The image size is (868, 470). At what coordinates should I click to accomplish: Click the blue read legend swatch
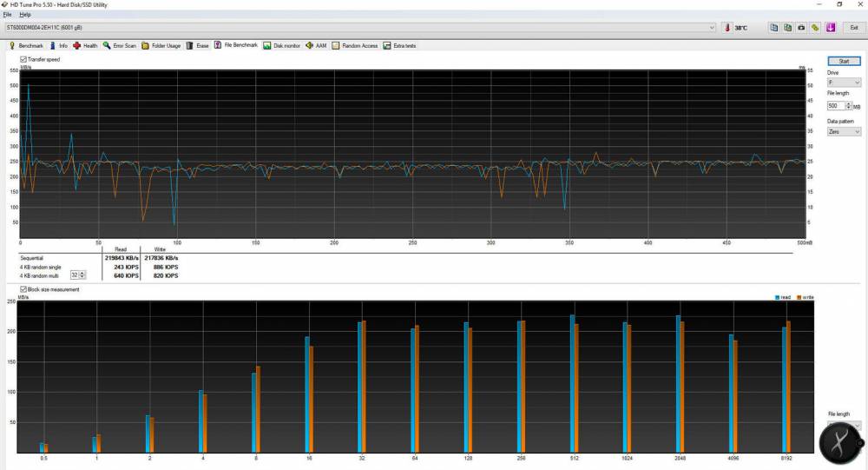coord(778,298)
